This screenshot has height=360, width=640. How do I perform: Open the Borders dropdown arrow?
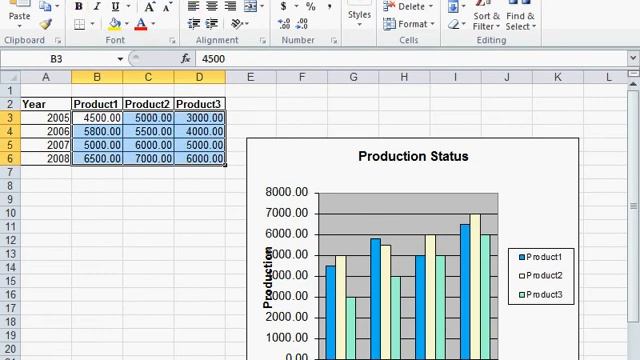click(92, 24)
